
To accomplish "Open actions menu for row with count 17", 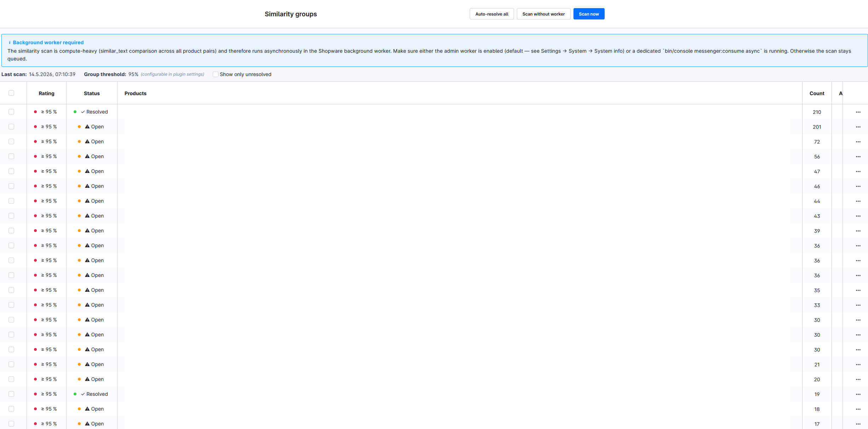I will [858, 424].
